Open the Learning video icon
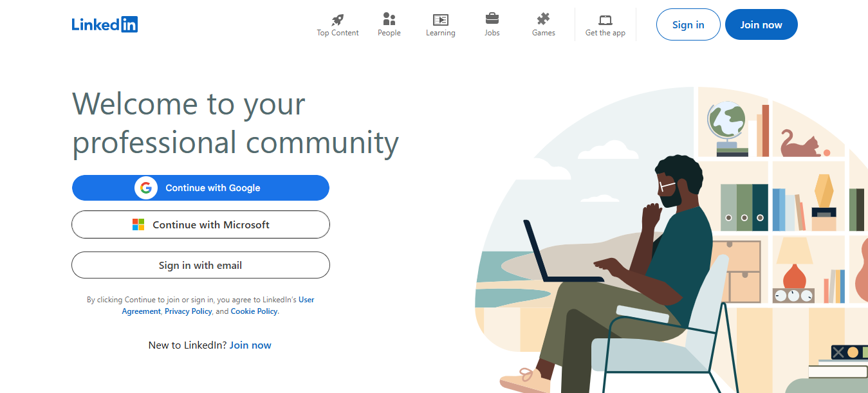 pos(440,19)
